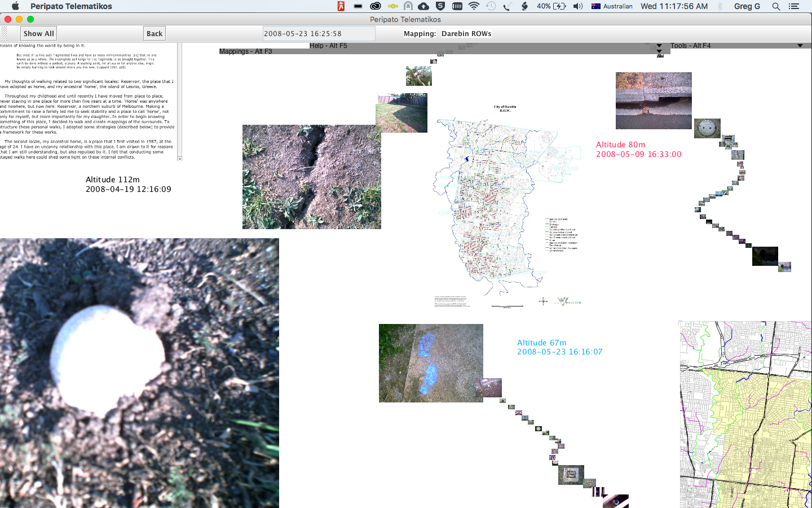Expand the Tools - Alt F4 dropdown arrow
Viewport: 812px width, 508px height.
[x=800, y=46]
